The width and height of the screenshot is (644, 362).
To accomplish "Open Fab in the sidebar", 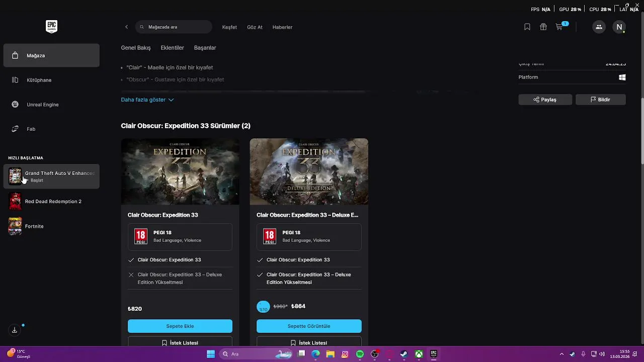I will [51, 129].
